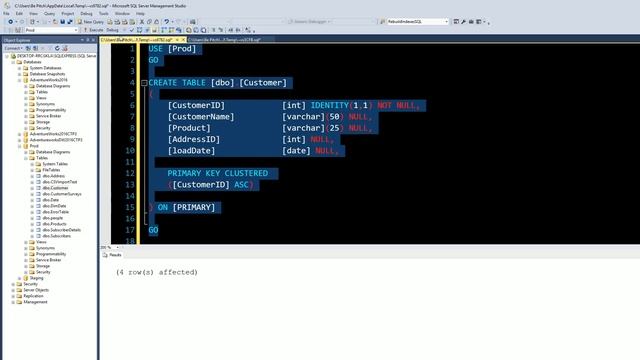Select dbo.DimDate table in tree

pos(54,206)
